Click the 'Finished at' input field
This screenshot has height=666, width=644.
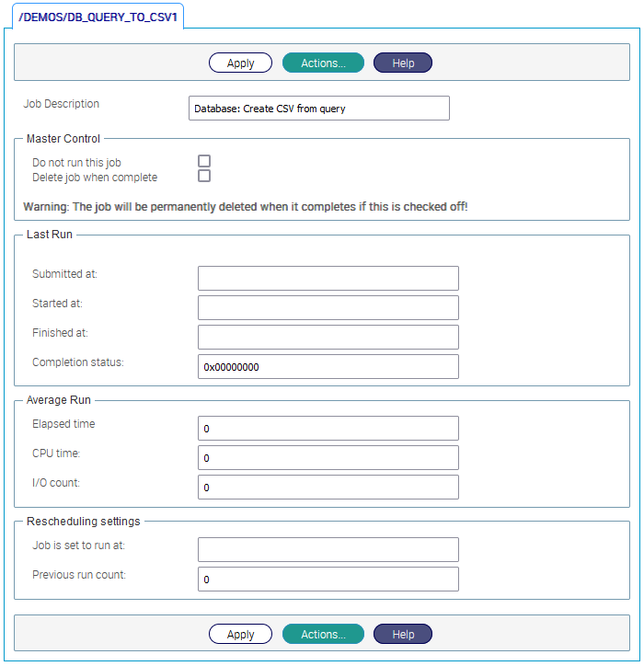328,337
